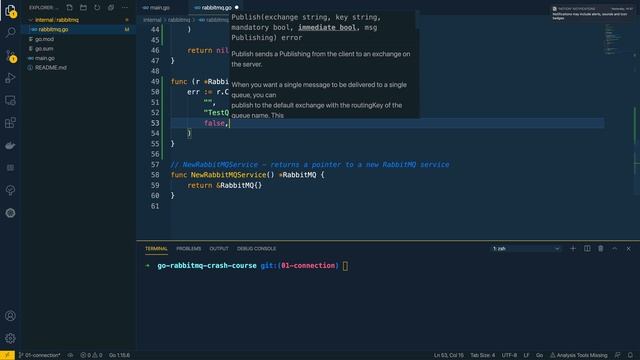Click 'immediate bool' in the signature tooltip

click(x=327, y=27)
